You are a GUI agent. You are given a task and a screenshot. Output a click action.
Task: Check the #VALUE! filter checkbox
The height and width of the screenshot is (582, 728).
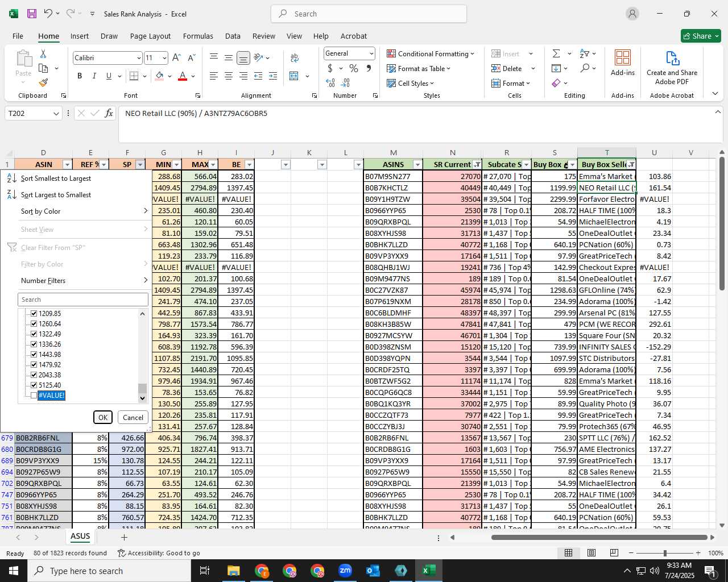click(34, 395)
